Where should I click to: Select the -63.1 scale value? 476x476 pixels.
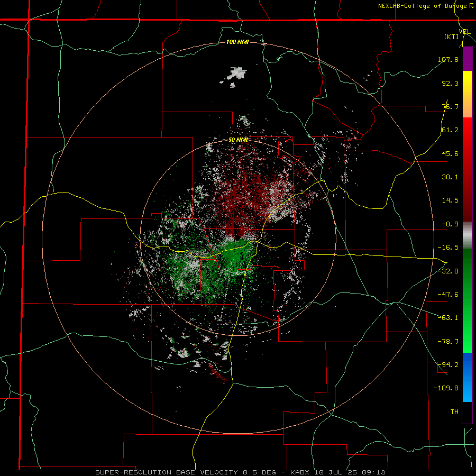pyautogui.click(x=448, y=318)
